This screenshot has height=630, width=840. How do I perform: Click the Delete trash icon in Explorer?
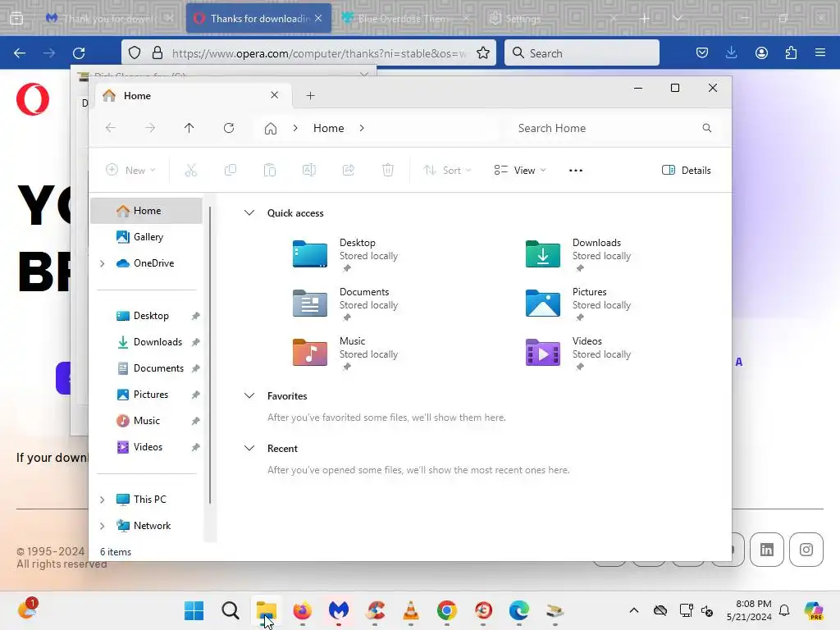[388, 171]
